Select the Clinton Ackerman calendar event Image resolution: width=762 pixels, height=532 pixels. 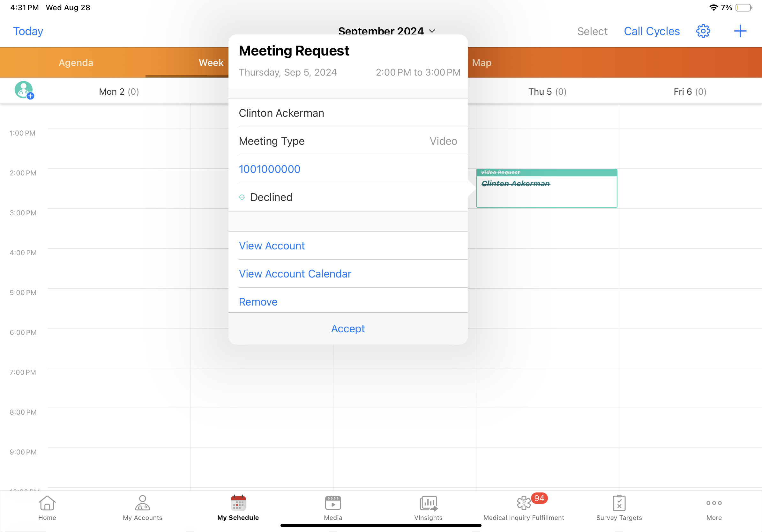(x=546, y=189)
